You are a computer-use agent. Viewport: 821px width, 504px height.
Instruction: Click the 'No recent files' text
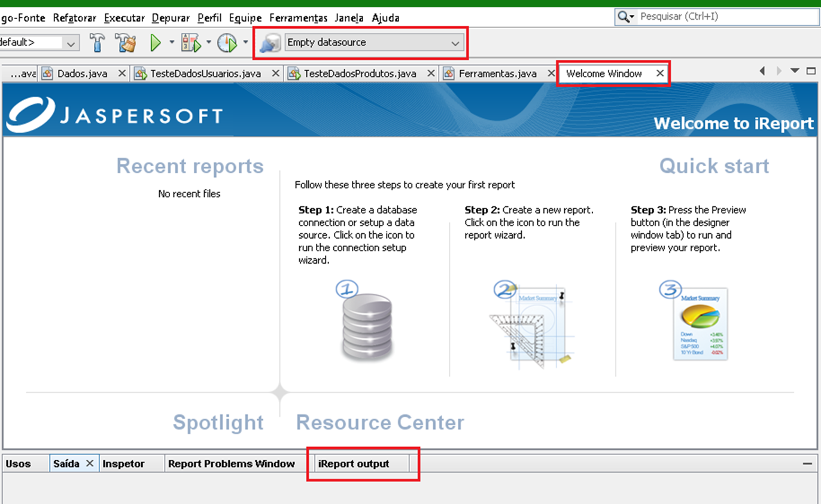click(x=189, y=194)
